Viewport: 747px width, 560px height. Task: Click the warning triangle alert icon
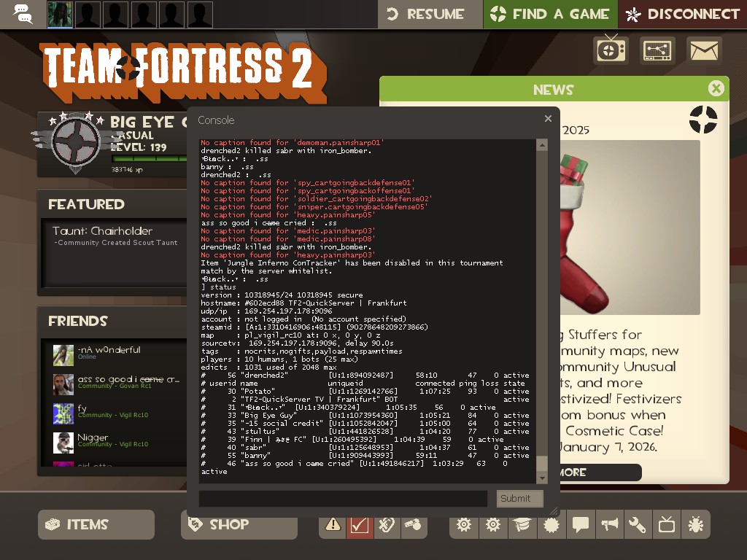[333, 524]
